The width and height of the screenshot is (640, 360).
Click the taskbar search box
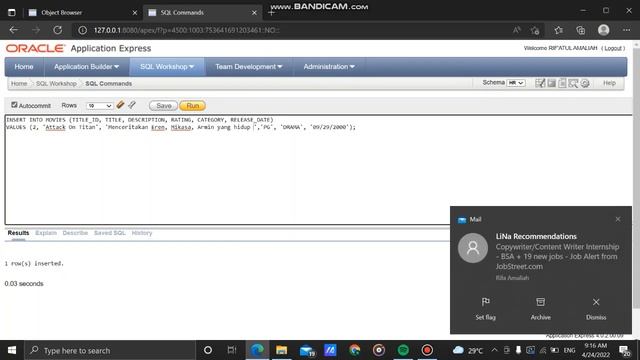(110, 350)
